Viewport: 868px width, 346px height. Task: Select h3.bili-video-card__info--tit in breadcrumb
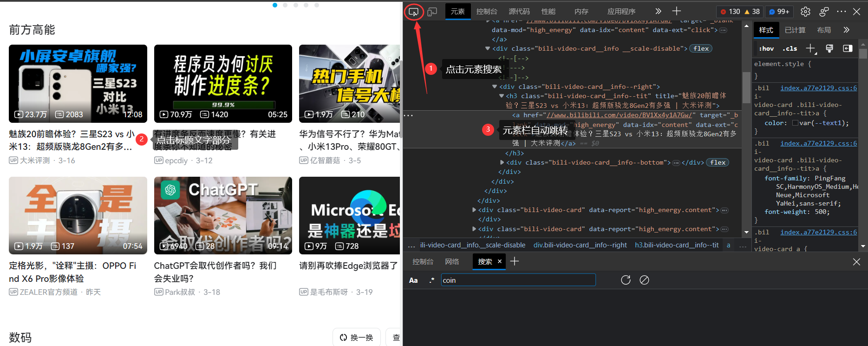tap(677, 245)
